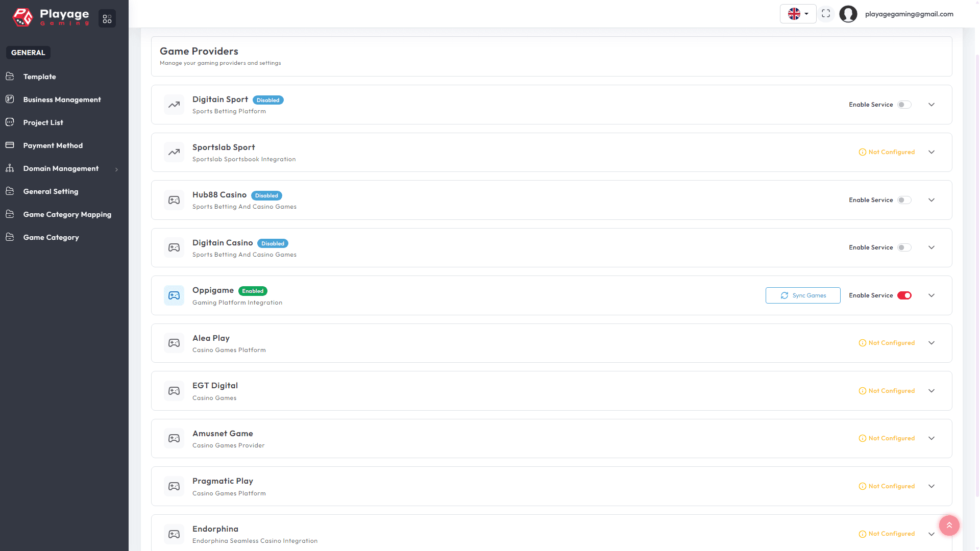
Task: Click Alea Play Not Configured status
Action: 887,343
